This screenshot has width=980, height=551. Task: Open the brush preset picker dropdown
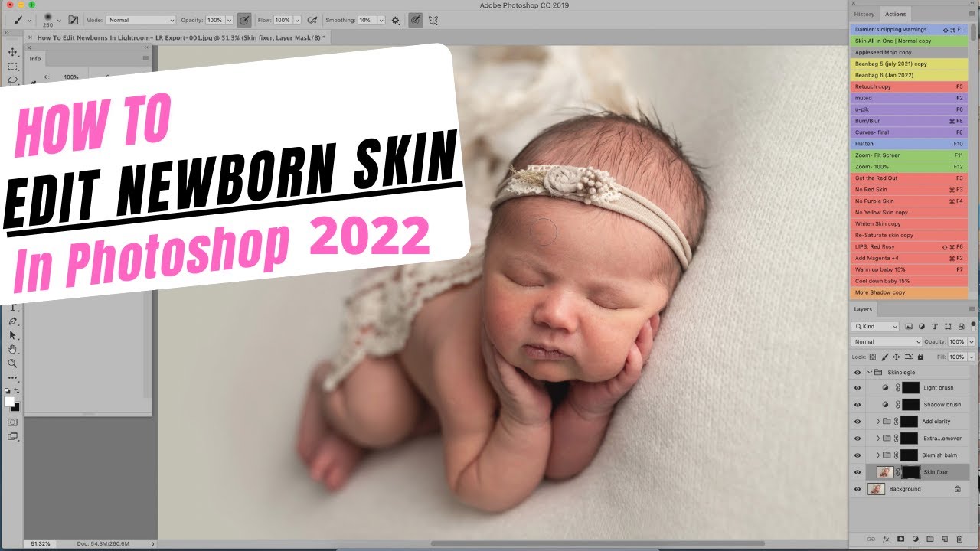(59, 20)
